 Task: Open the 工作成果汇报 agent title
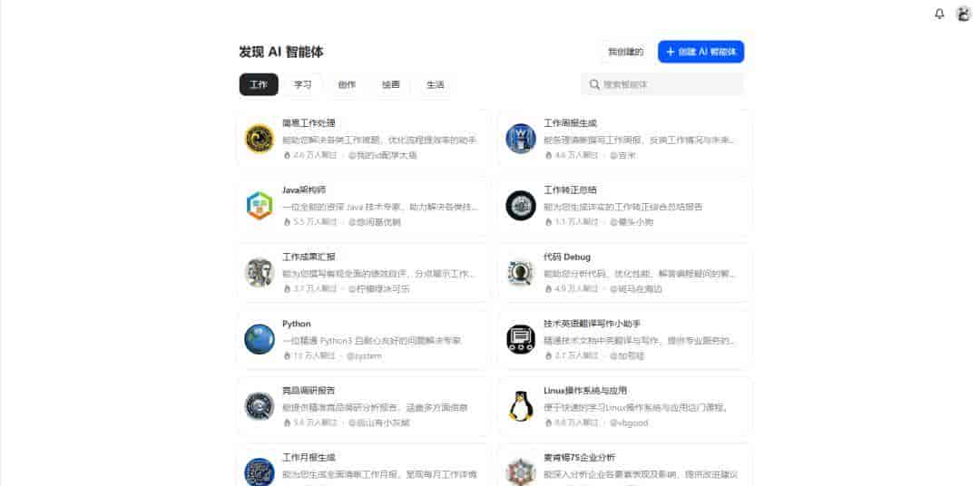(309, 256)
